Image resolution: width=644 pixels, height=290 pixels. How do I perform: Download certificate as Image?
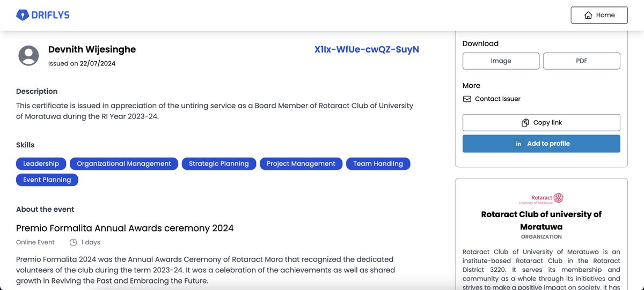tap(501, 61)
